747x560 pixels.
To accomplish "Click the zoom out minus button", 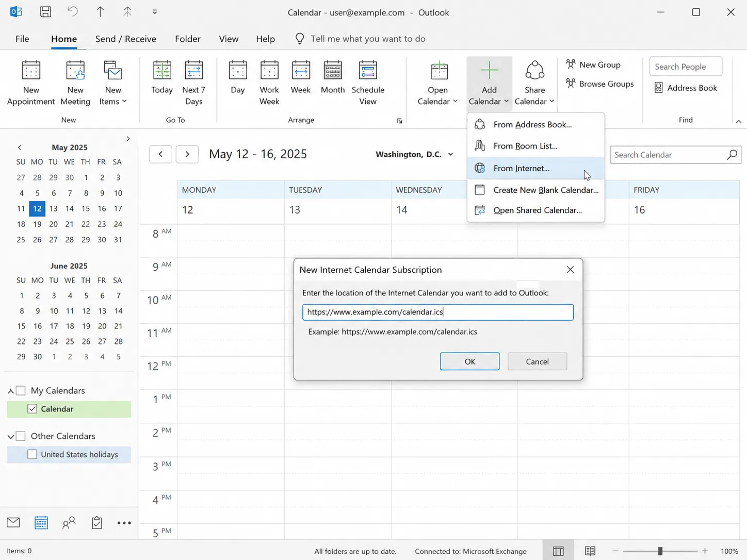I will 615,551.
